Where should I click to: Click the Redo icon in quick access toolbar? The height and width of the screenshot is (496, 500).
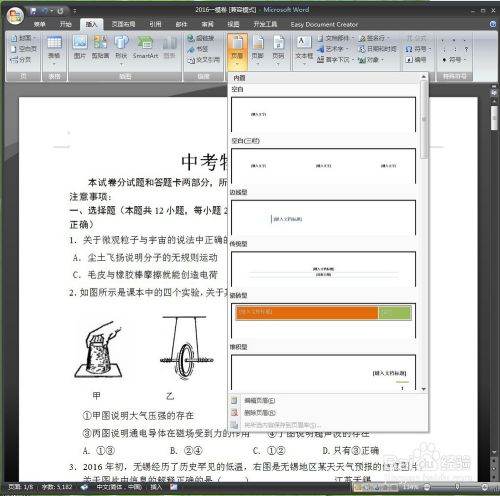61,11
